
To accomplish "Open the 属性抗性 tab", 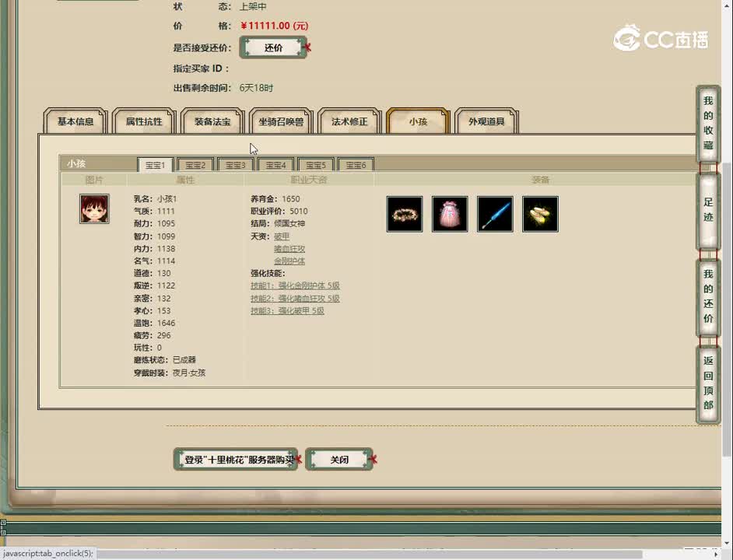I will (x=144, y=121).
